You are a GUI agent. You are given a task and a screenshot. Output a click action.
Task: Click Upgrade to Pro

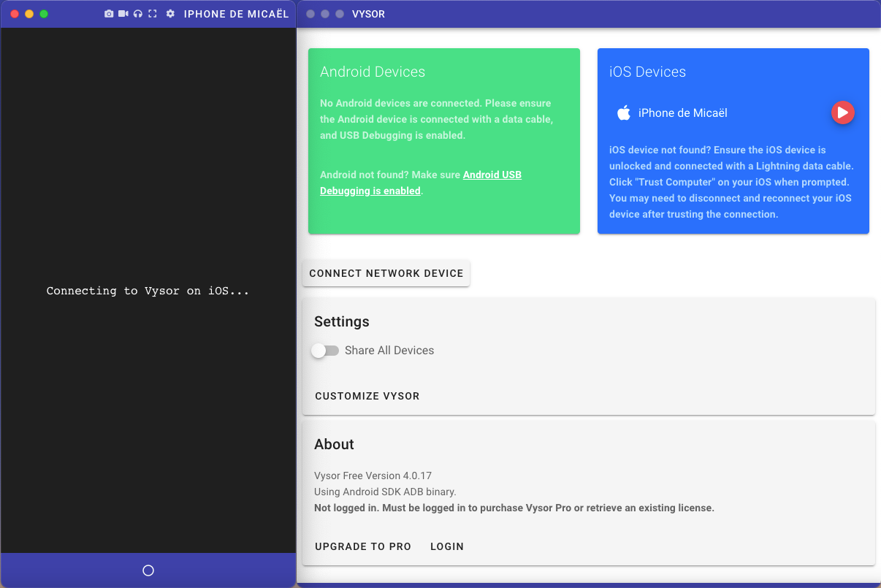pyautogui.click(x=363, y=546)
